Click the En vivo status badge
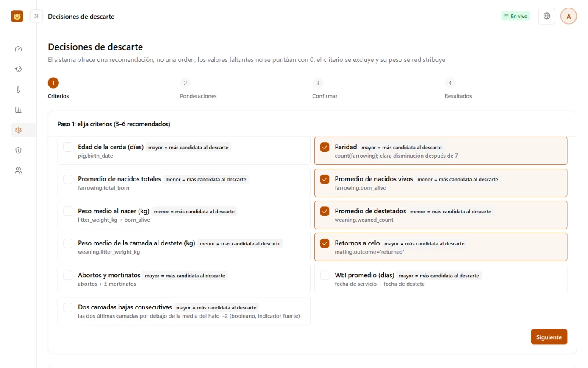This screenshot has width=588, height=368. pos(516,16)
